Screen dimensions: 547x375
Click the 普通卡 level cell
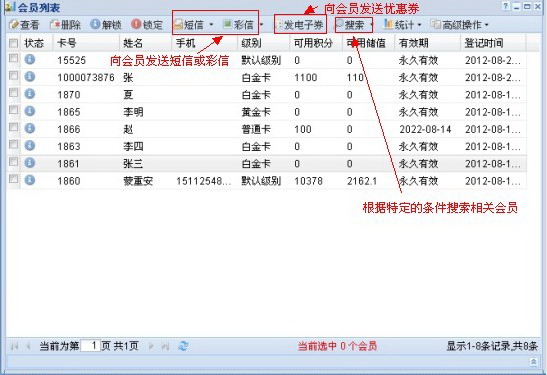pyautogui.click(x=256, y=129)
